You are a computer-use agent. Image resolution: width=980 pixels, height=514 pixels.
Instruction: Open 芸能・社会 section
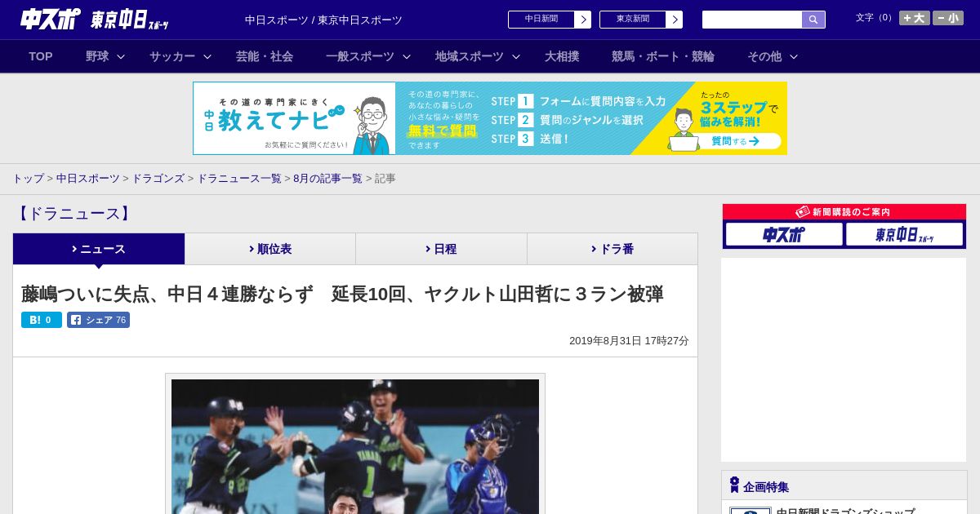pyautogui.click(x=265, y=56)
